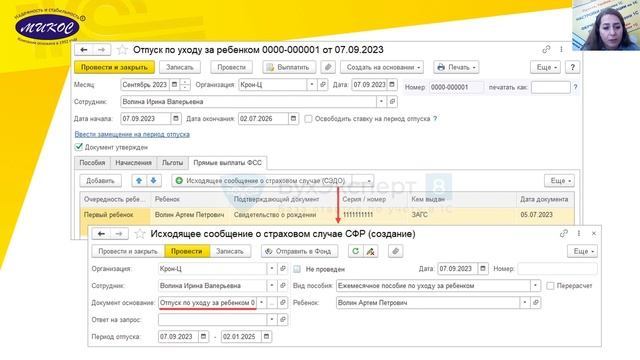
Task: Open the calendar for the Дата начала field
Action: (x=176, y=119)
